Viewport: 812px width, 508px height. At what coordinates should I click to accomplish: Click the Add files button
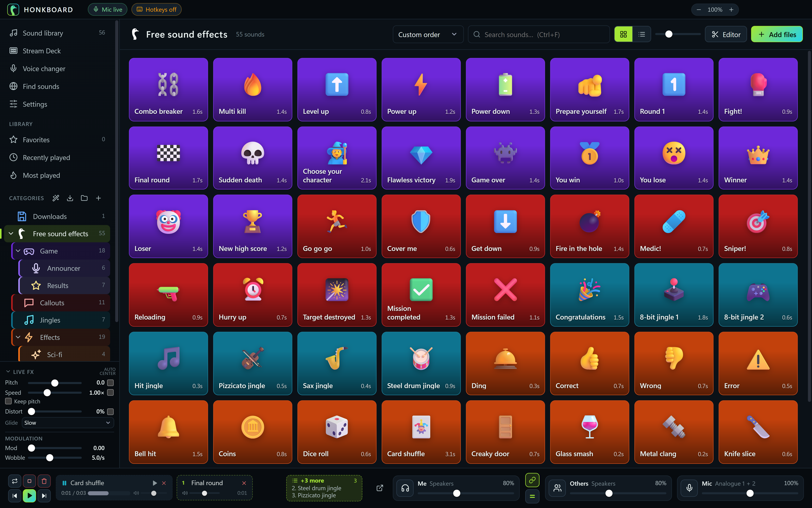[776, 34]
